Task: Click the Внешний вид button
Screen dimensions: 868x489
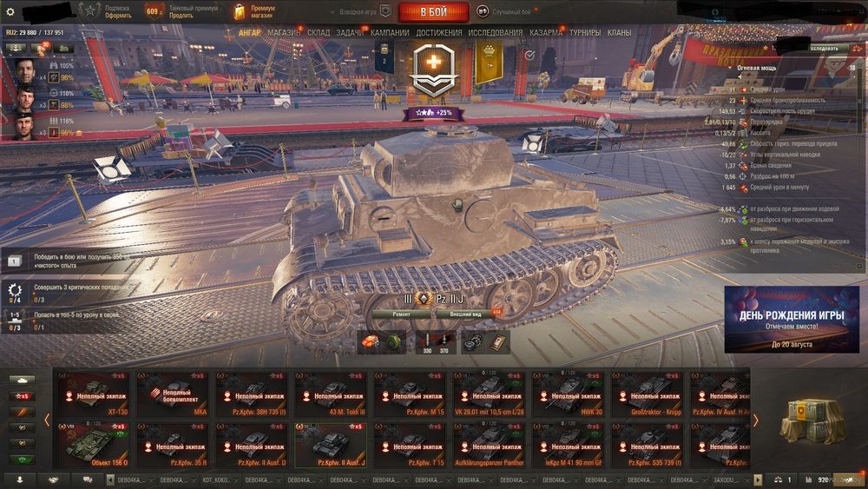Action: (x=465, y=314)
